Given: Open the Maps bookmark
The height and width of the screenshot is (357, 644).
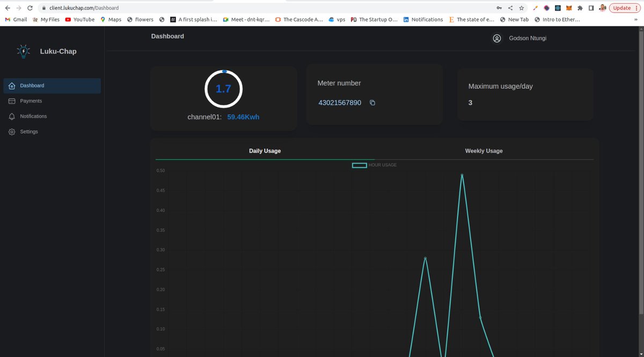Looking at the screenshot, I should coord(111,19).
